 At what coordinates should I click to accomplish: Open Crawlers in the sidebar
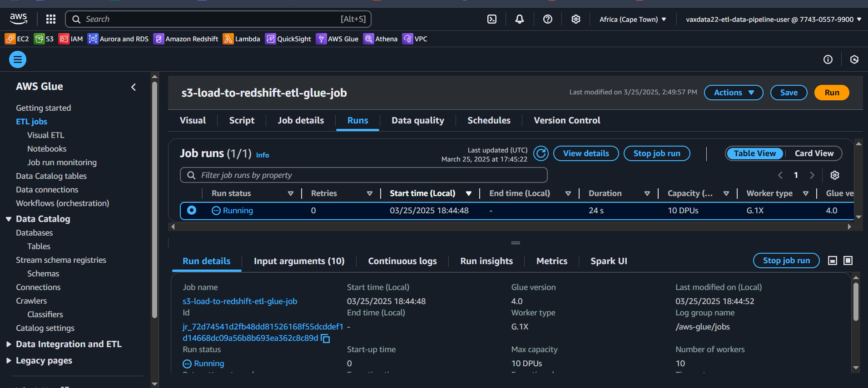coord(31,301)
